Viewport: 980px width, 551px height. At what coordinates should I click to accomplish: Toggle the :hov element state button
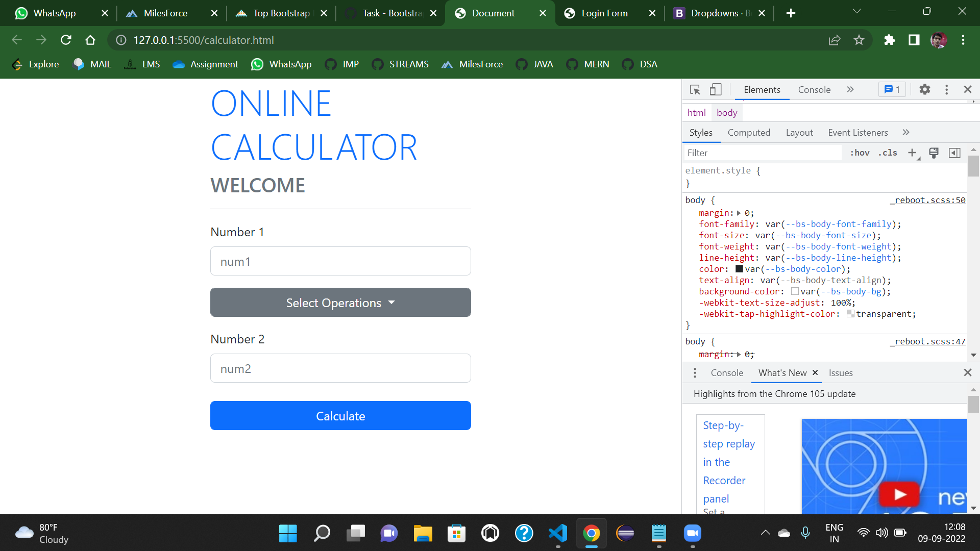(x=860, y=153)
